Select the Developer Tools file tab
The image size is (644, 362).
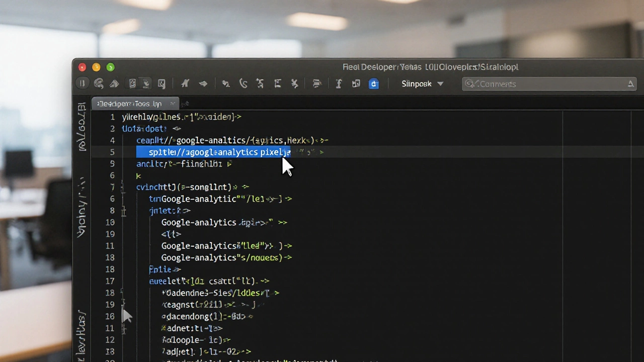click(x=130, y=104)
